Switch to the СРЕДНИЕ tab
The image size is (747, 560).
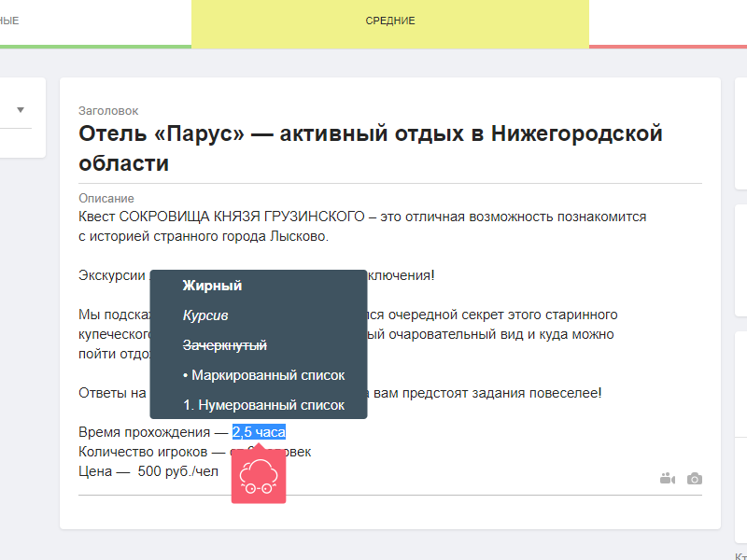point(390,22)
